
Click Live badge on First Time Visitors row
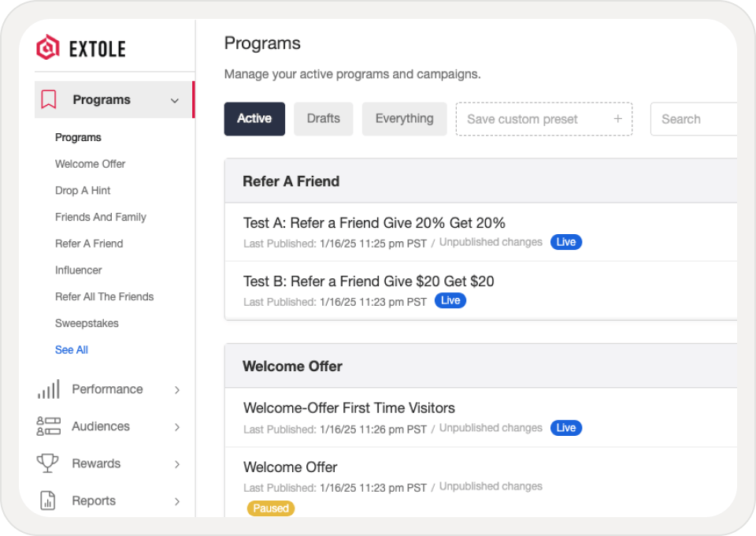point(566,427)
